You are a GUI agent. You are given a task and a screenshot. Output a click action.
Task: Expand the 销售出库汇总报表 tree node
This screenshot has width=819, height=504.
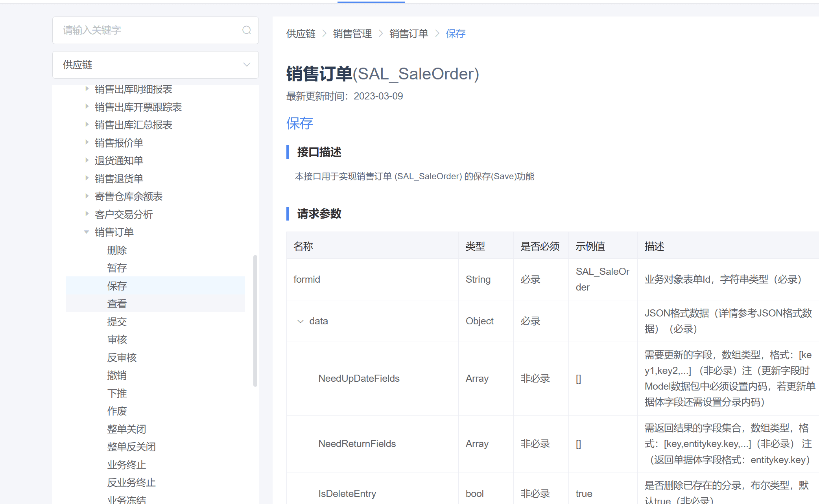(87, 125)
